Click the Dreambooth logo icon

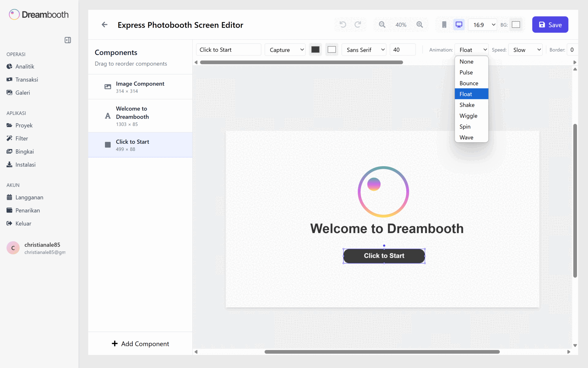point(14,14)
